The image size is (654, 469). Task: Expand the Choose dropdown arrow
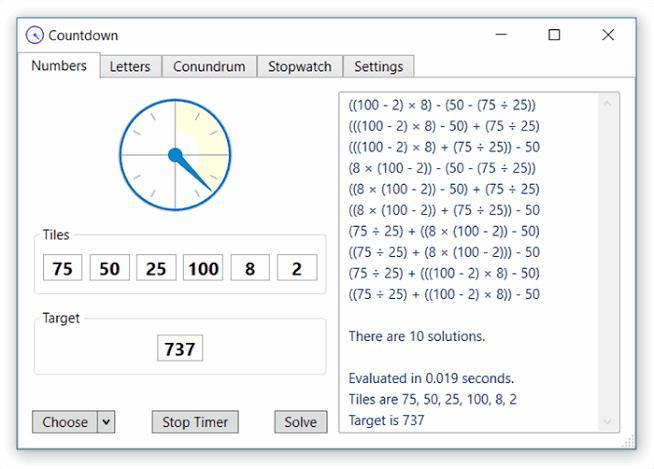[106, 422]
